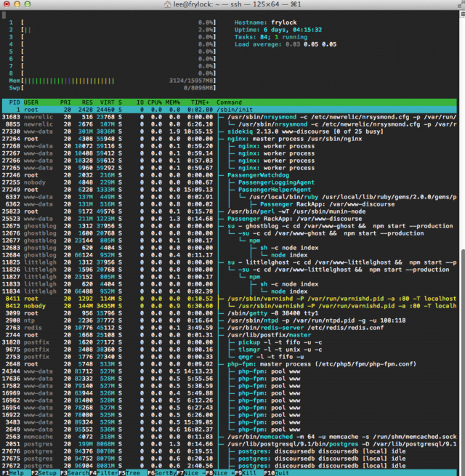The width and height of the screenshot is (465, 476).
Task: Click the Tasks: 84 text
Action: 252,37
